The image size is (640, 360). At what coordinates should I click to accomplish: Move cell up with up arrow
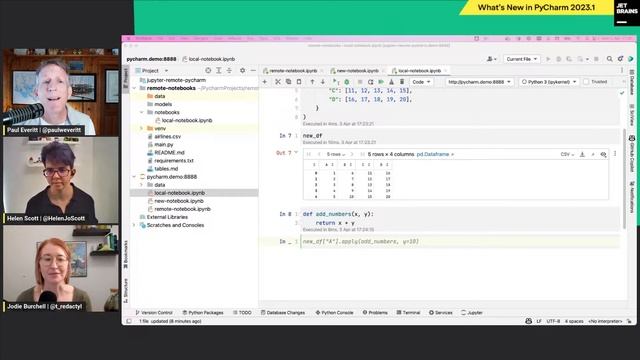[x=312, y=82]
